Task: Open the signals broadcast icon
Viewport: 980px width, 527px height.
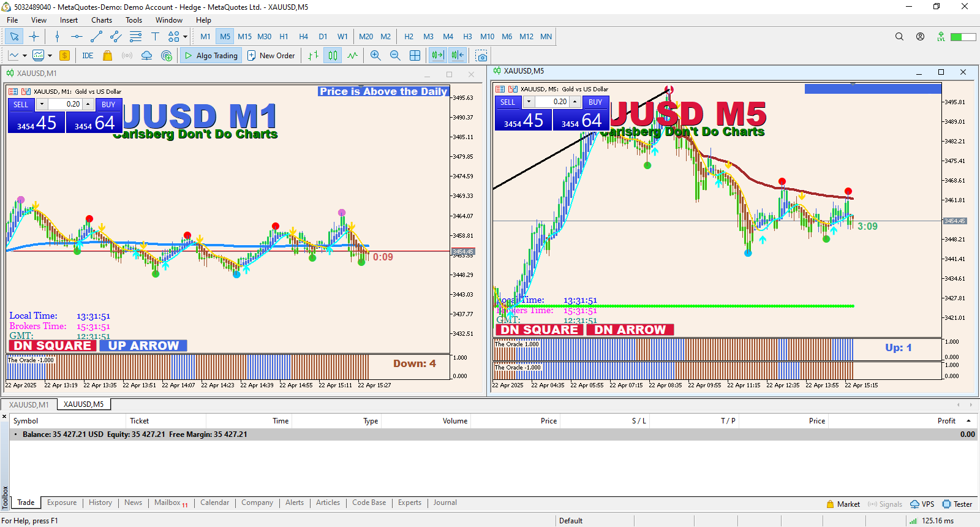Action: click(x=127, y=56)
